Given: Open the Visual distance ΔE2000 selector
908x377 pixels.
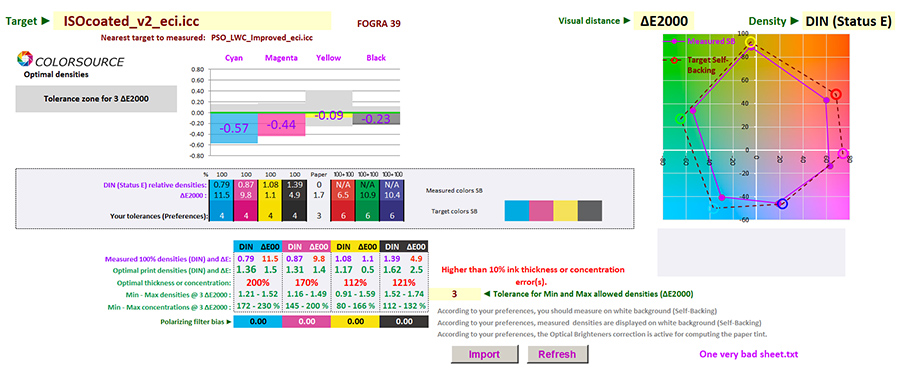Looking at the screenshot, I should click(x=664, y=21).
